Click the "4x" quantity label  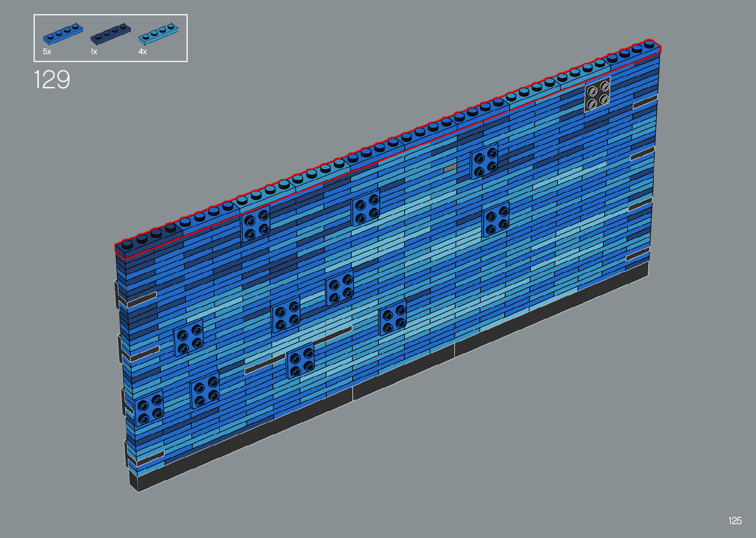click(142, 52)
